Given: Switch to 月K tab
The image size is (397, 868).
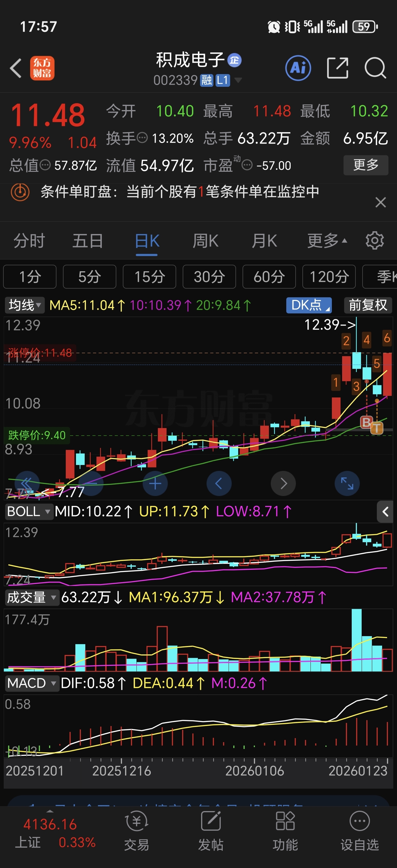Looking at the screenshot, I should [265, 241].
